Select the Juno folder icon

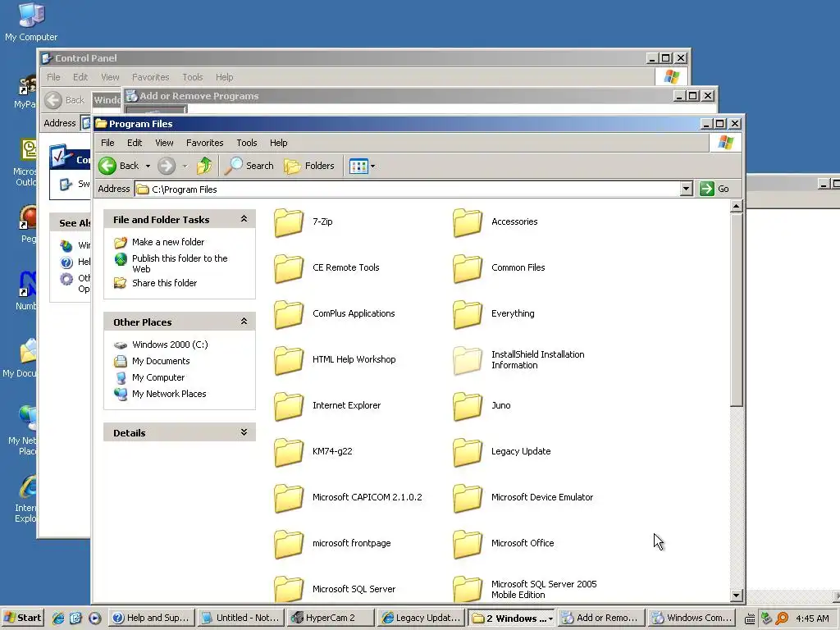point(467,406)
